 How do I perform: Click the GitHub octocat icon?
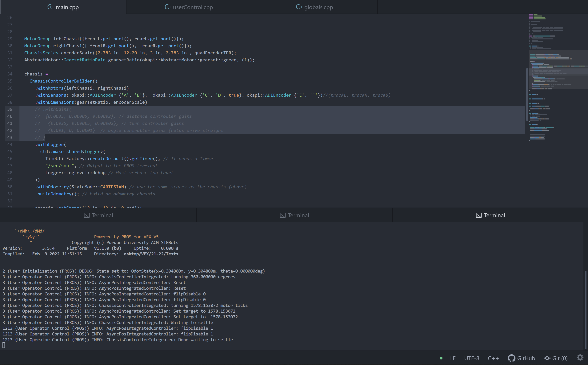pos(511,358)
